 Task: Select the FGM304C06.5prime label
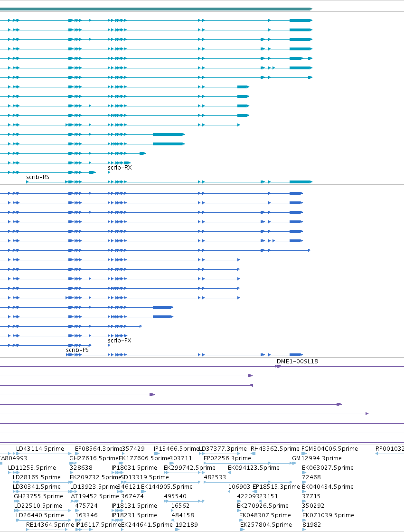tap(329, 449)
